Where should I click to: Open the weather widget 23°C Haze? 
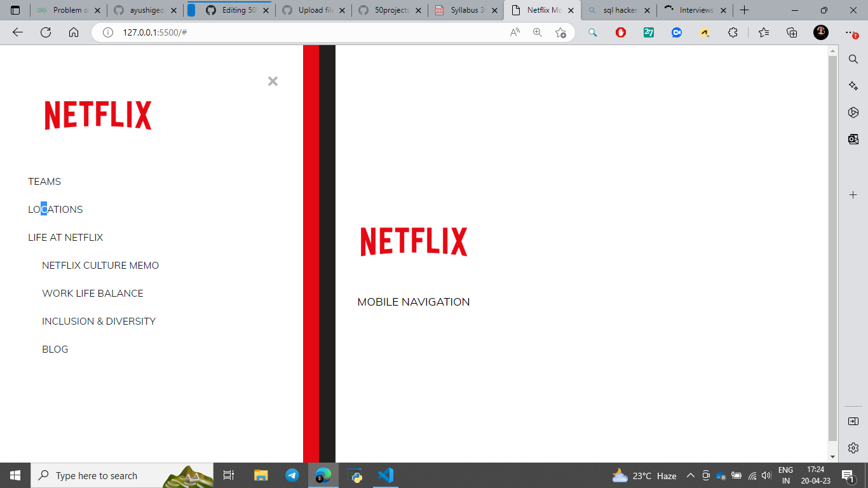(644, 475)
